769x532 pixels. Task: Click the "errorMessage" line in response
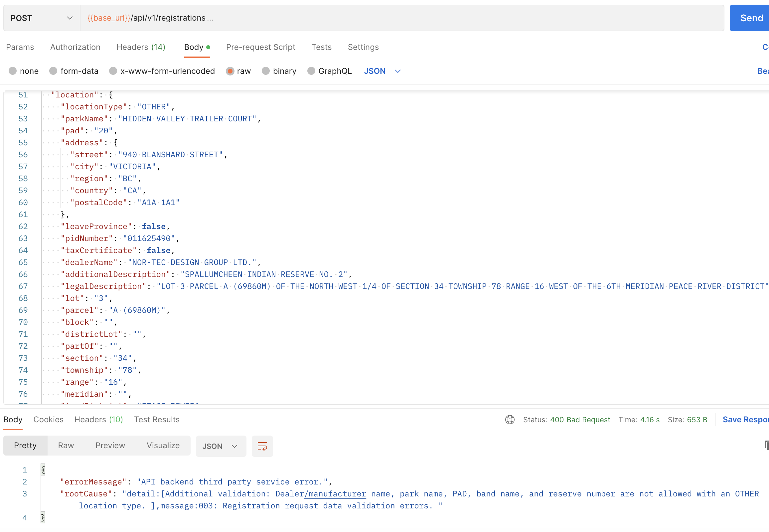[x=196, y=482]
